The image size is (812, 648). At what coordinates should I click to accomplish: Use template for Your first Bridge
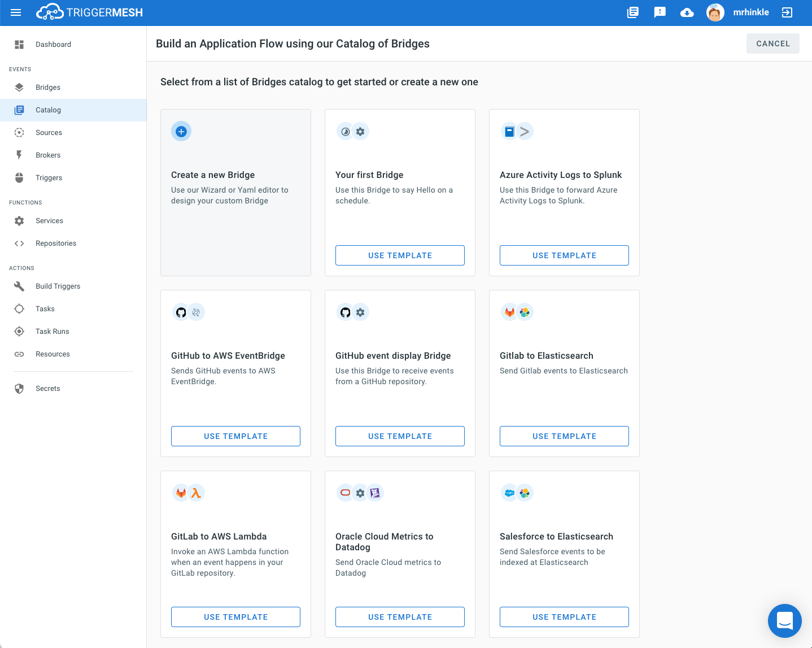click(400, 255)
